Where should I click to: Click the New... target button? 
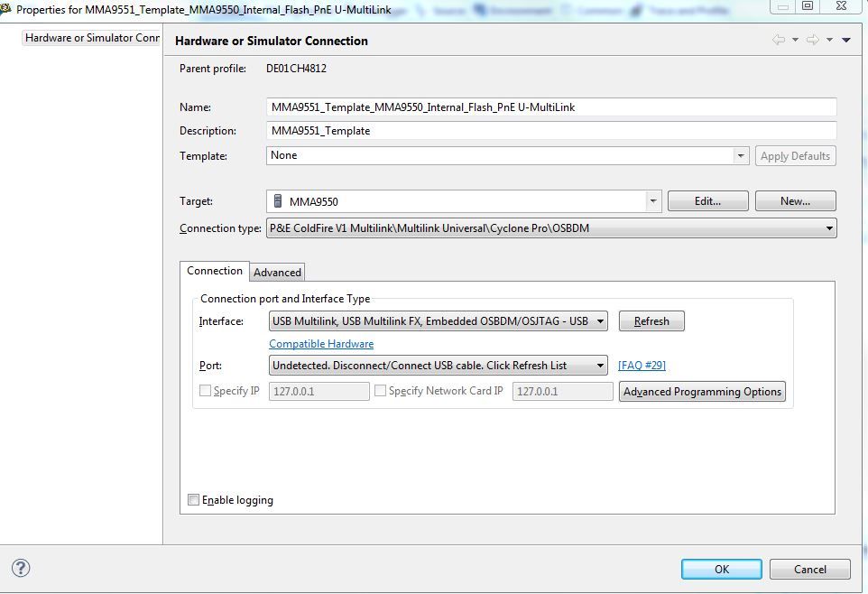tap(796, 201)
